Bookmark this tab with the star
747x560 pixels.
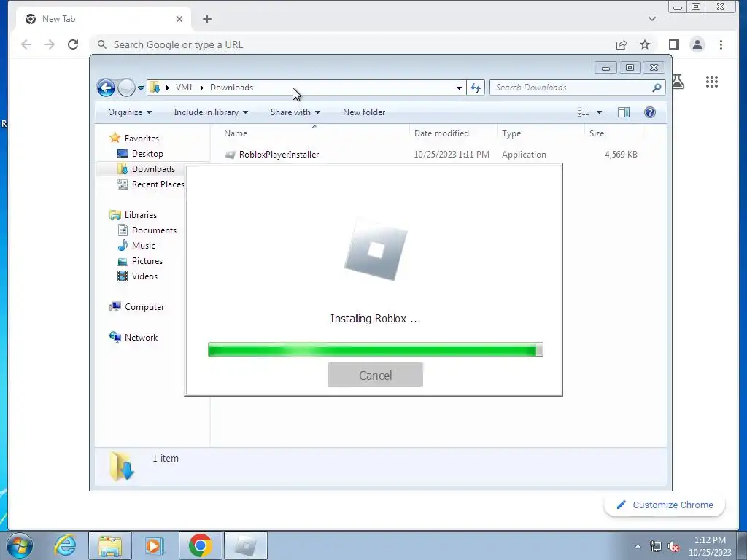click(x=645, y=44)
